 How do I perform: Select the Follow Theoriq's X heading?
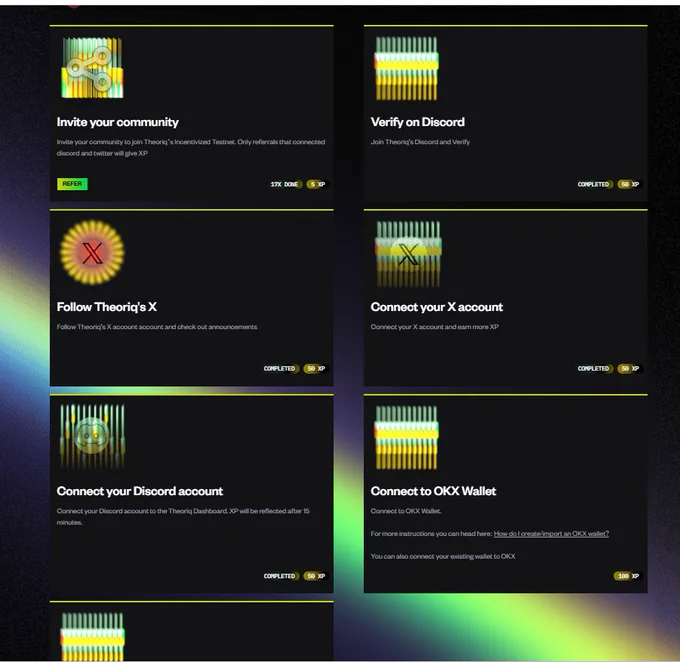click(107, 307)
